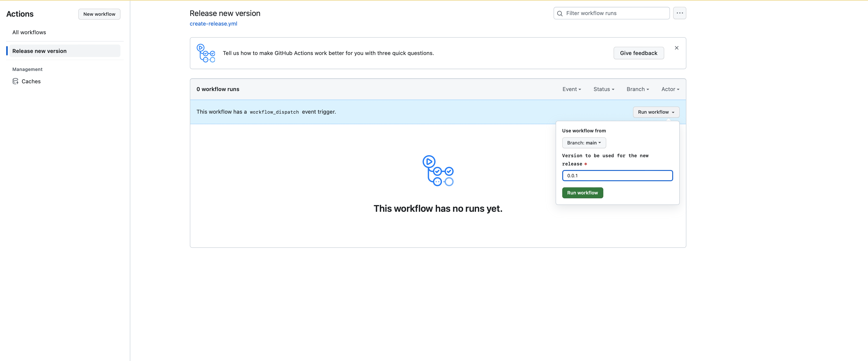
Task: Open the create-release.yml link
Action: [x=213, y=24]
